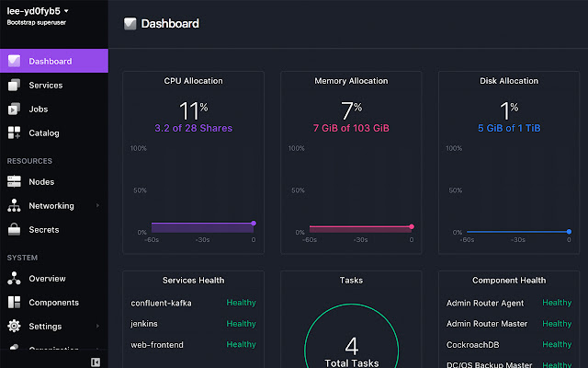Click the Settings gear icon
The height and width of the screenshot is (368, 588).
(x=14, y=327)
